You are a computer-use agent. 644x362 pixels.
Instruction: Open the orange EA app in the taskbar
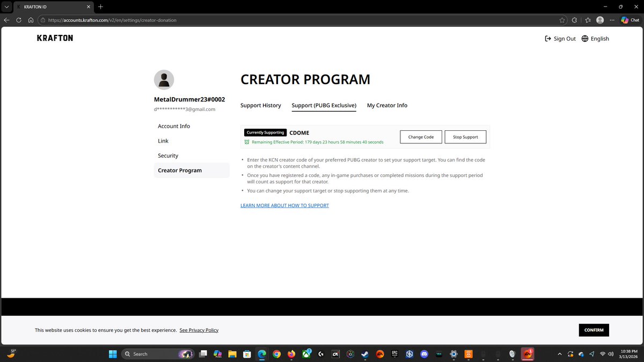click(379, 354)
